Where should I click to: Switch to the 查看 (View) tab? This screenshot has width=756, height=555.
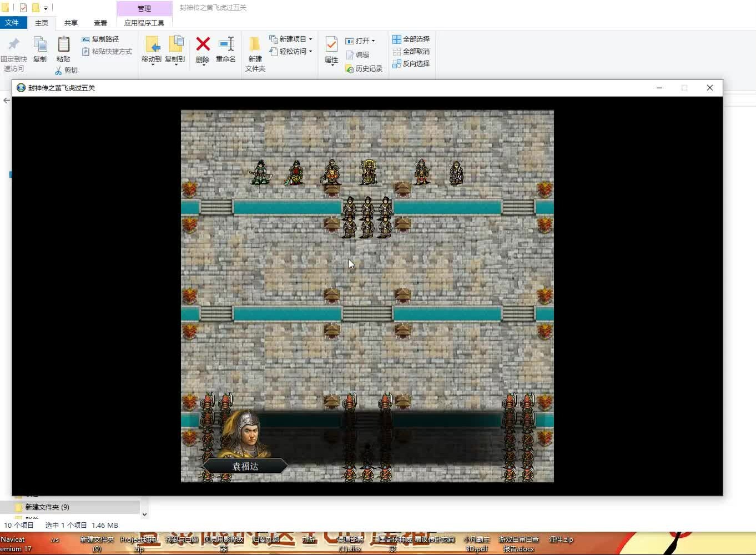click(100, 23)
